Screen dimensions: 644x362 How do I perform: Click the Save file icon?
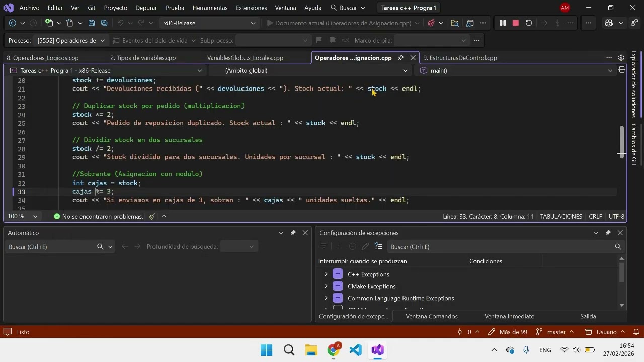[x=92, y=23]
